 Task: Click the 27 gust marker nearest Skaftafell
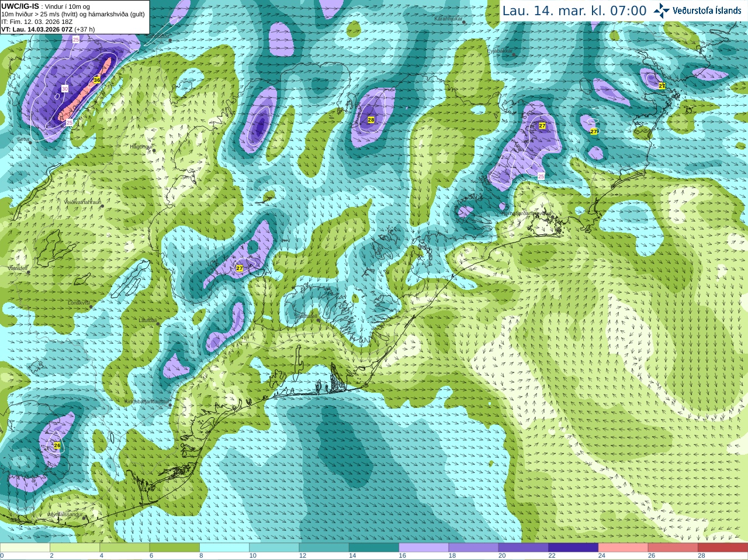(x=239, y=268)
